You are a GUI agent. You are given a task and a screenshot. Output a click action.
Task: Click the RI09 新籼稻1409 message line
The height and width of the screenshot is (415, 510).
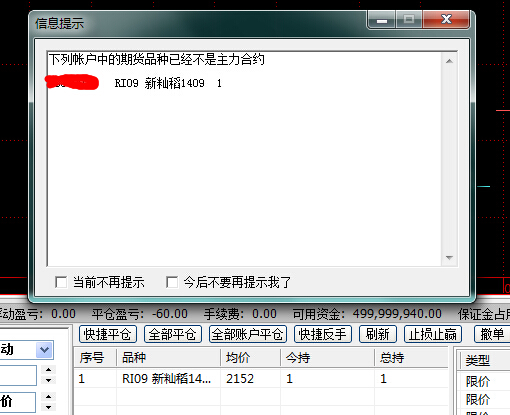coord(168,83)
